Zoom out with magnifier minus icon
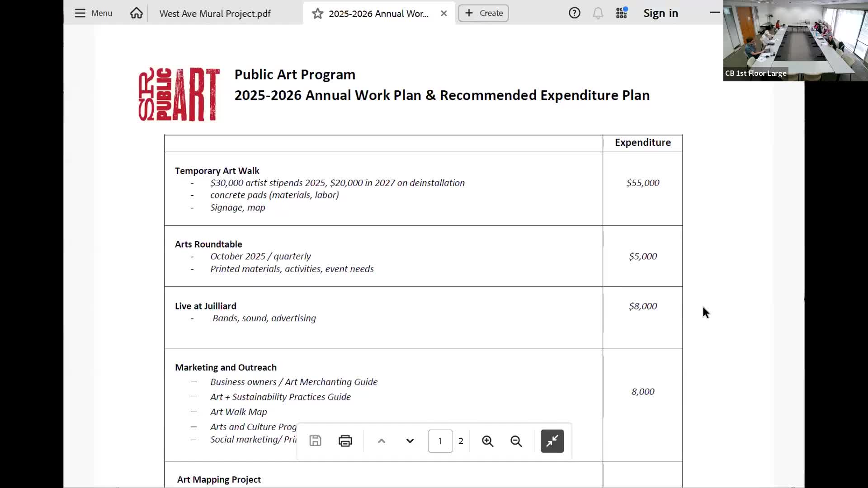Viewport: 868px width, 488px height. [516, 441]
